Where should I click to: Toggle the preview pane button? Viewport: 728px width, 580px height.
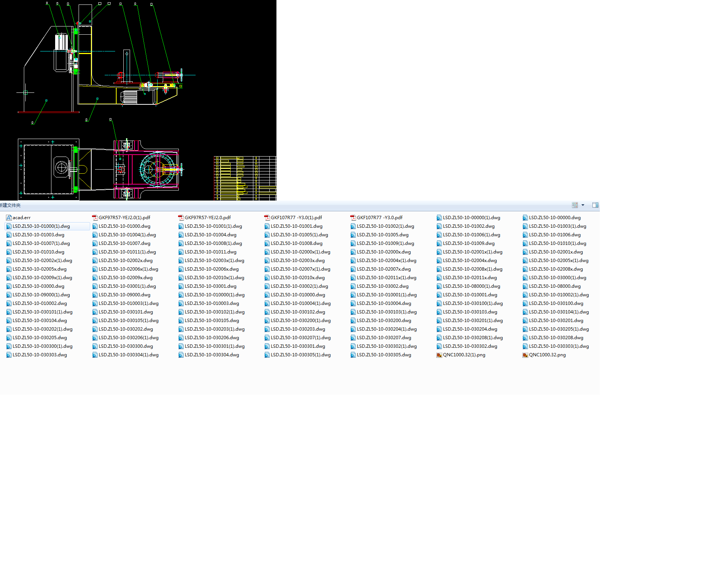(x=595, y=205)
